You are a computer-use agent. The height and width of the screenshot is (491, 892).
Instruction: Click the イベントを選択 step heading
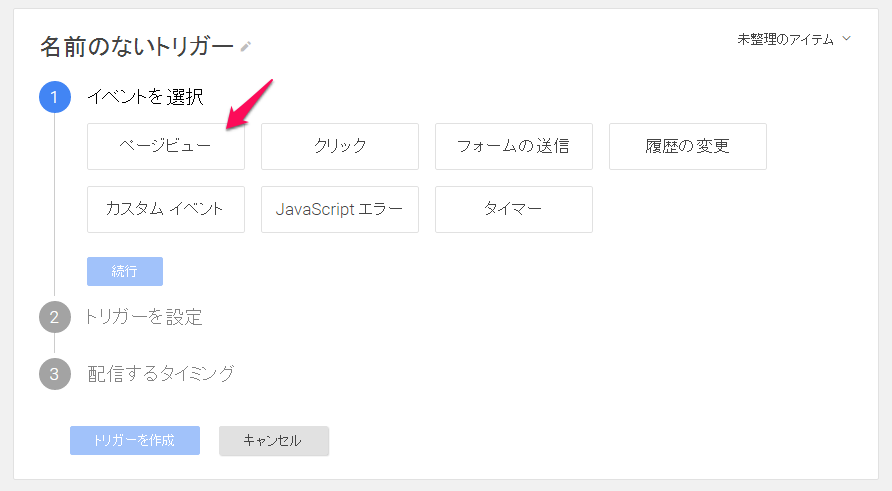[146, 97]
